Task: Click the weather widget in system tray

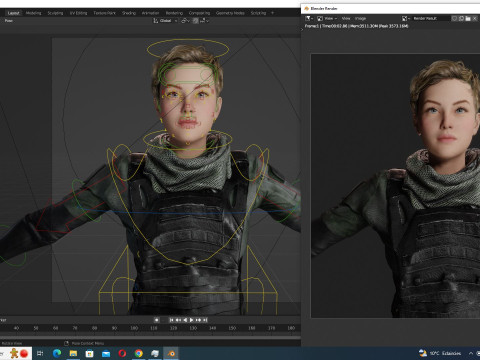Action: point(440,353)
